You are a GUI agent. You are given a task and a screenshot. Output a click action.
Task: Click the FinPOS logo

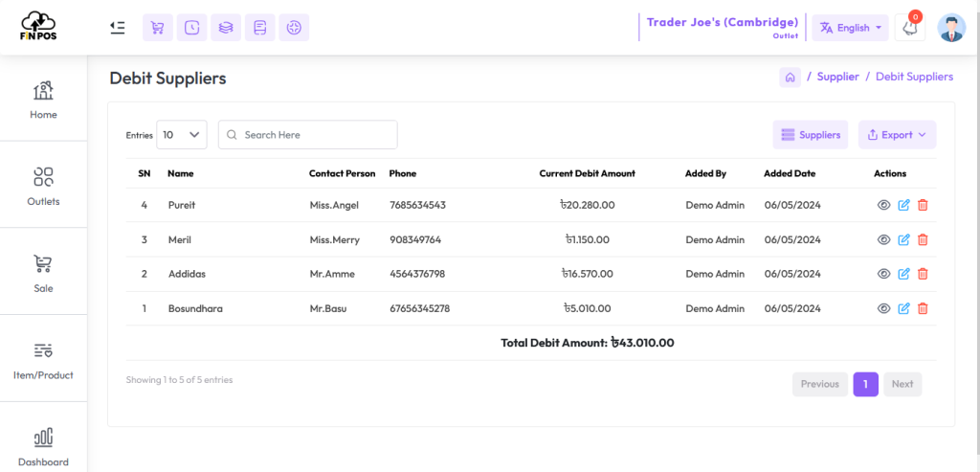click(x=38, y=26)
